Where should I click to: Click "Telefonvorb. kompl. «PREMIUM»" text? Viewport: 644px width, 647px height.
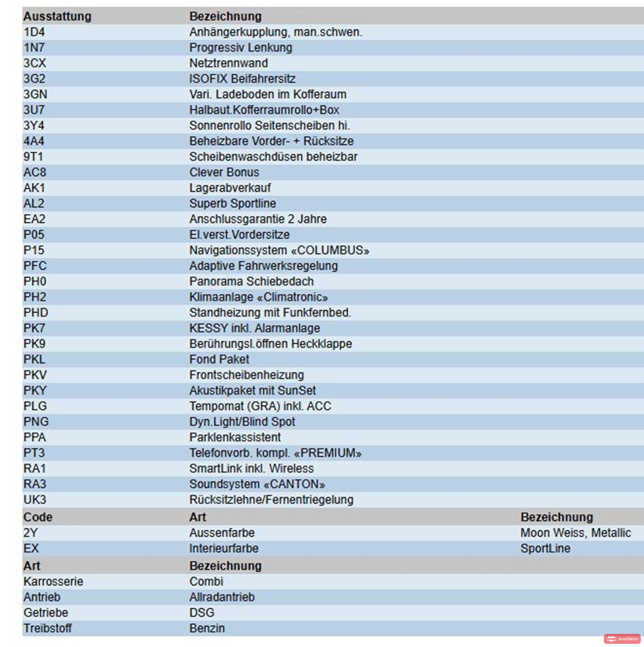tap(275, 453)
